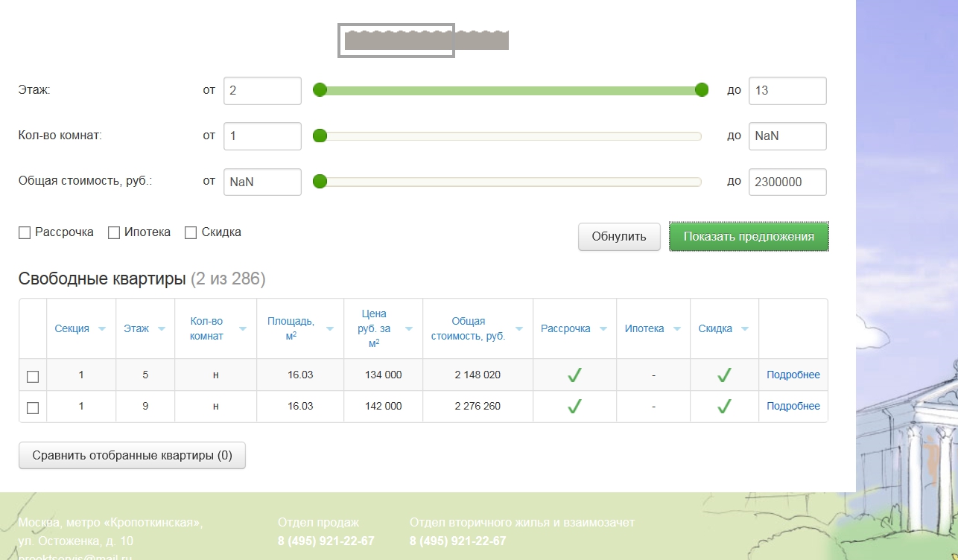Focus the Общая стоимость maximum price field
Image resolution: width=958 pixels, height=560 pixels.
point(787,182)
